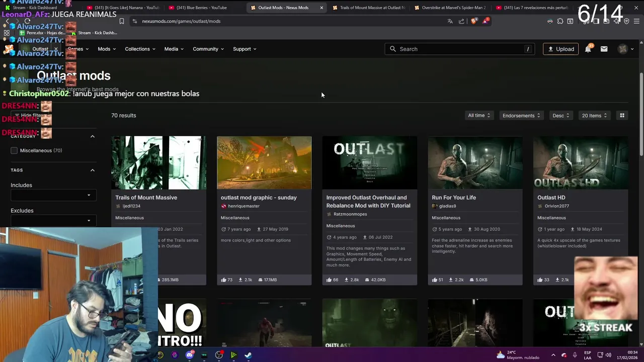Open the Includes tags dropdown
This screenshot has width=644, height=362.
coord(53,195)
